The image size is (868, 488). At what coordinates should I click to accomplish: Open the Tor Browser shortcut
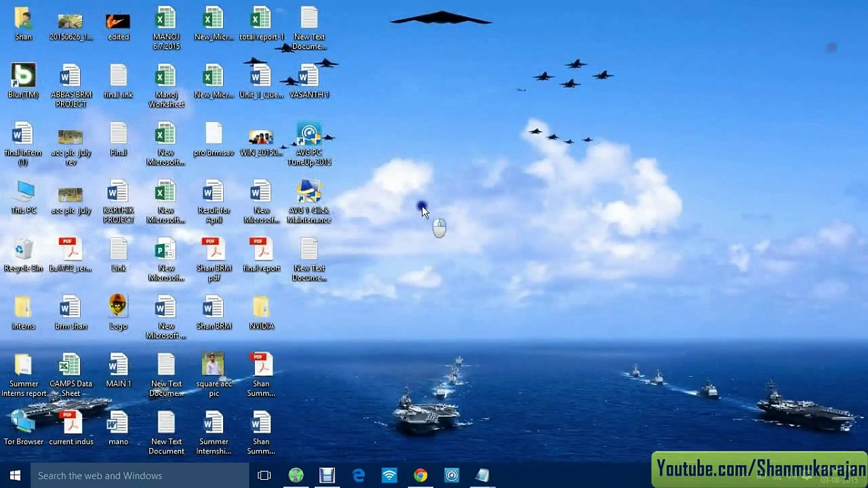23,428
